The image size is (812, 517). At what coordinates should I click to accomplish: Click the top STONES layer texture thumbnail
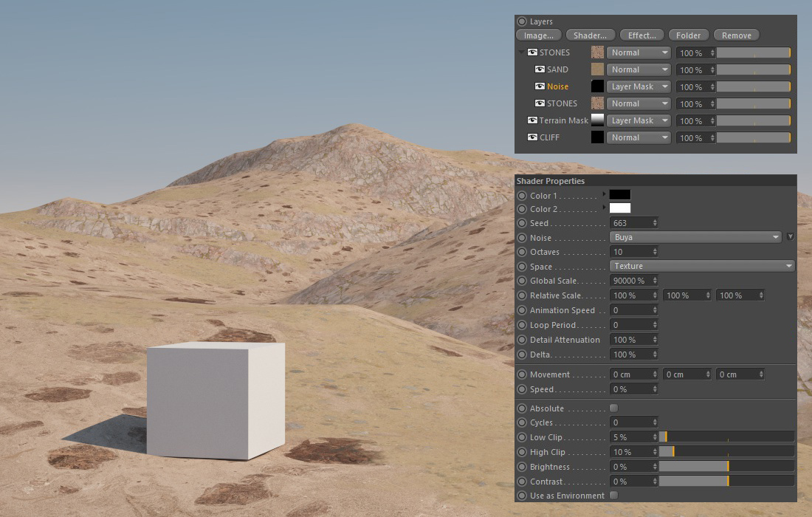[598, 52]
